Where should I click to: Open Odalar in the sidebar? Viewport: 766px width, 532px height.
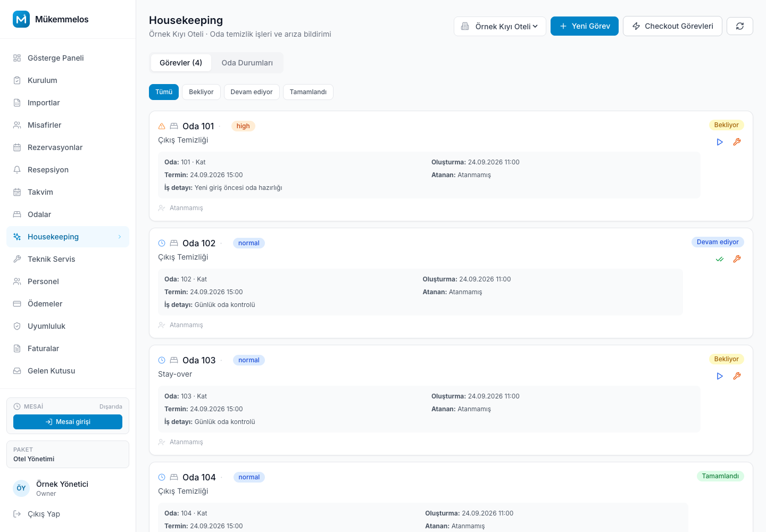coord(68,214)
